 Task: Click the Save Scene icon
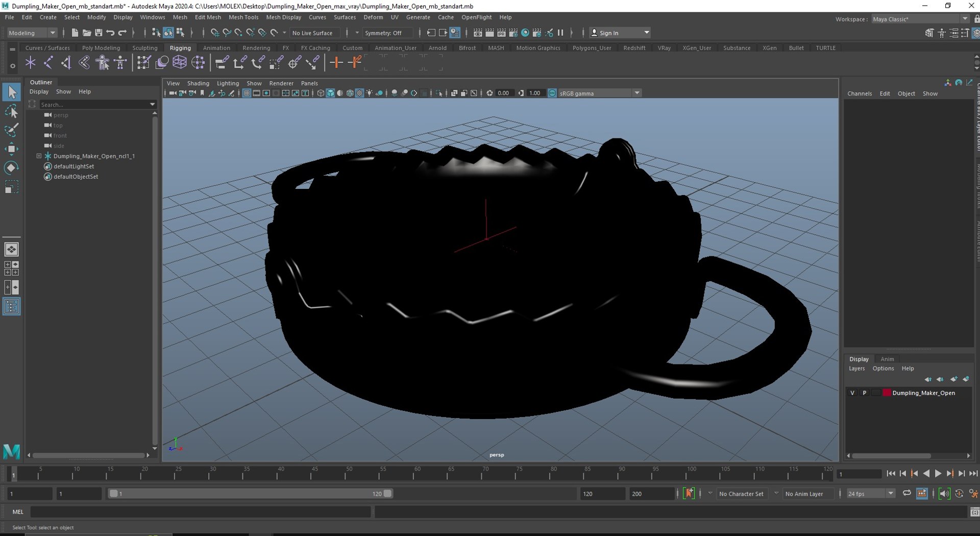pyautogui.click(x=99, y=33)
